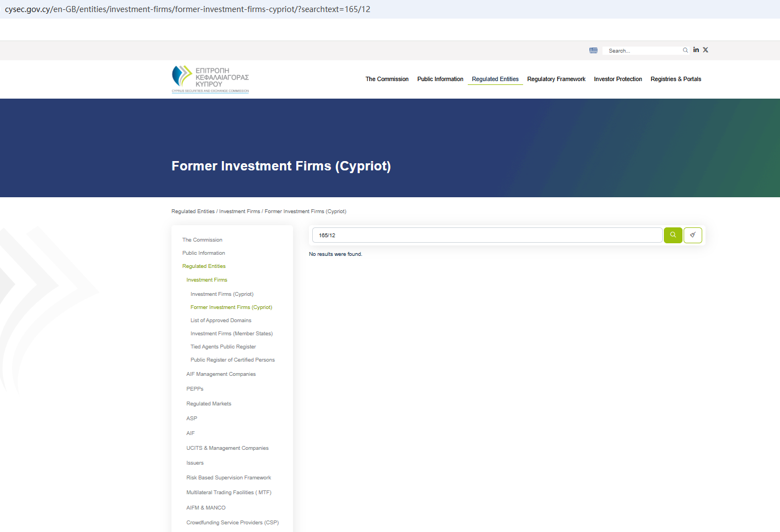The height and width of the screenshot is (532, 780).
Task: Open the LinkedIn icon link
Action: [696, 50]
